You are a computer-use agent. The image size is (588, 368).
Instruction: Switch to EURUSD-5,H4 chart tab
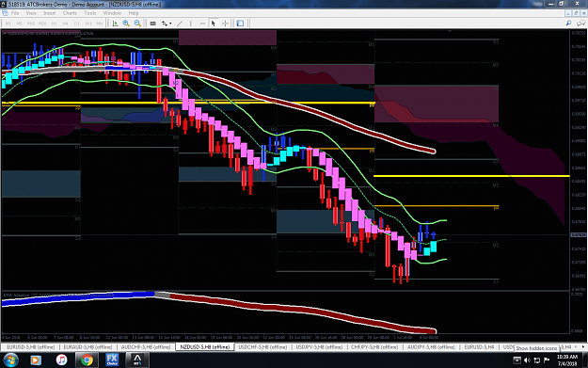click(479, 347)
